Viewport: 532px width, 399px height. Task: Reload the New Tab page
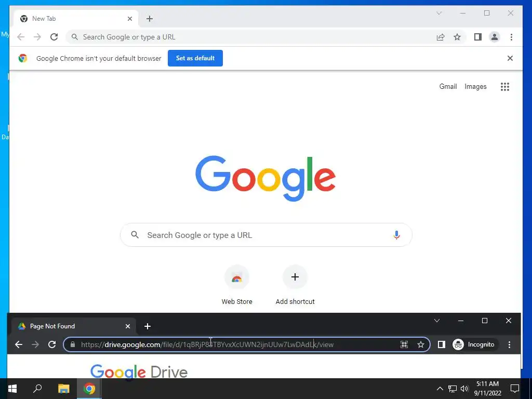[x=54, y=37]
